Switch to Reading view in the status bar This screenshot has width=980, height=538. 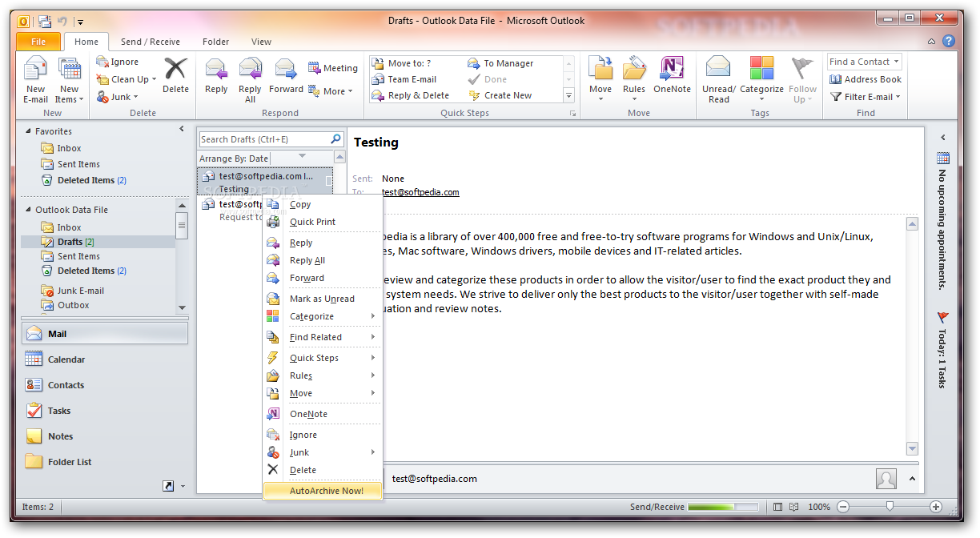point(793,507)
